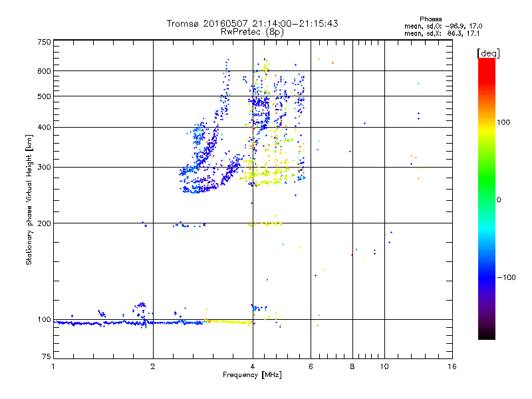Click the x-axis tick label '10'

click(x=384, y=366)
